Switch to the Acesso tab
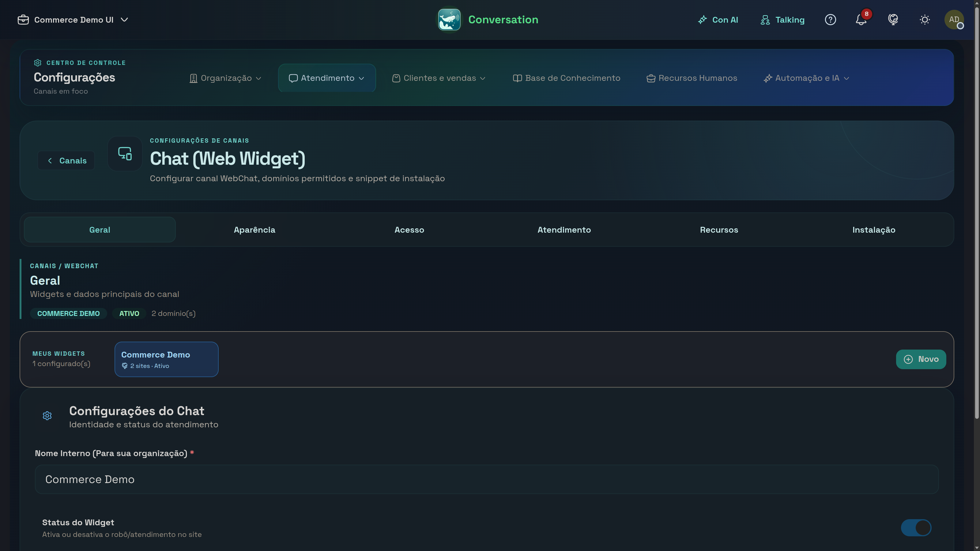The image size is (980, 551). 409,230
